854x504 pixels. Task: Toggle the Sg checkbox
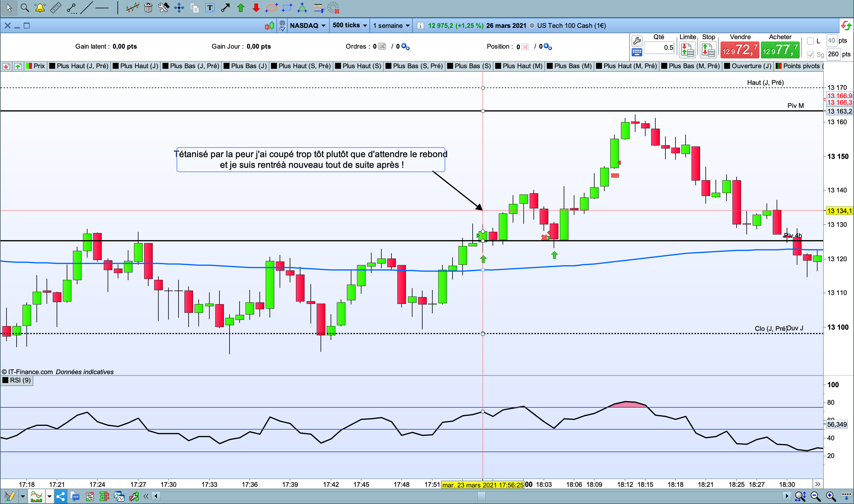(x=810, y=55)
